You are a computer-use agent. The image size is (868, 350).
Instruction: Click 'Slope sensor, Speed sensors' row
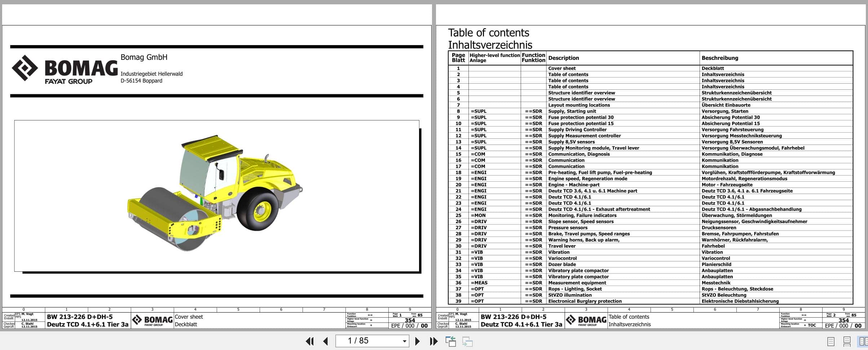pyautogui.click(x=581, y=221)
